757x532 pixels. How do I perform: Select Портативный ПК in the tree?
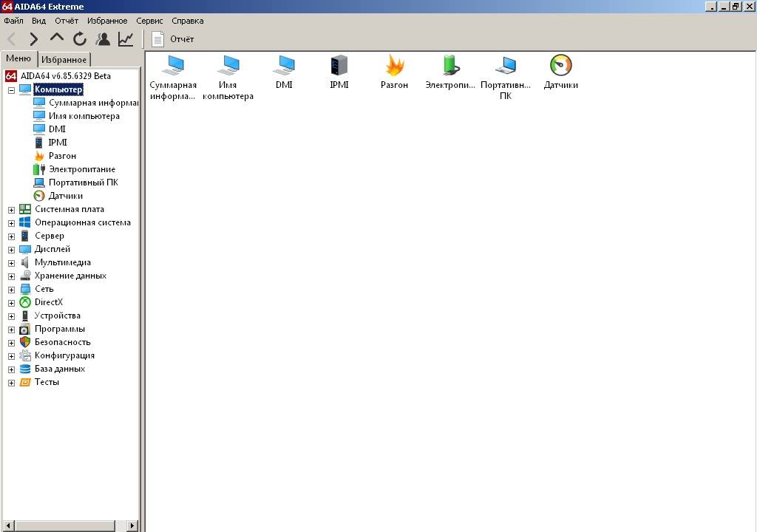[76, 183]
